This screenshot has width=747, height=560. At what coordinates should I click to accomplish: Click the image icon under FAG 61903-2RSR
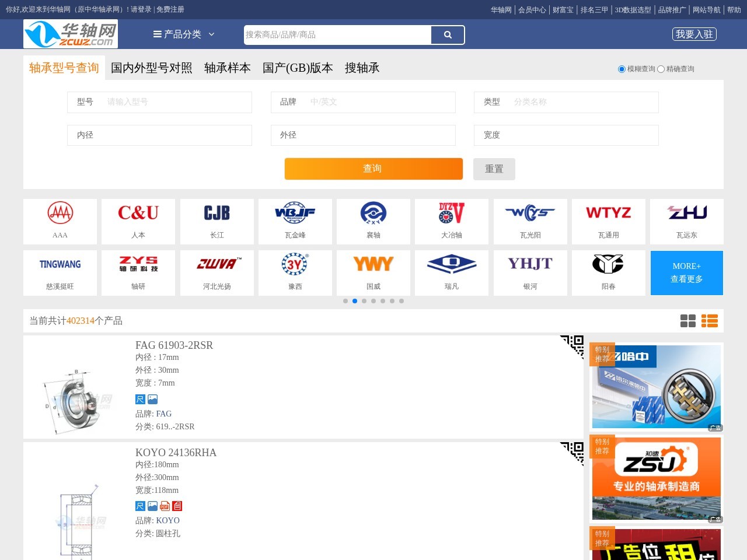tap(153, 400)
